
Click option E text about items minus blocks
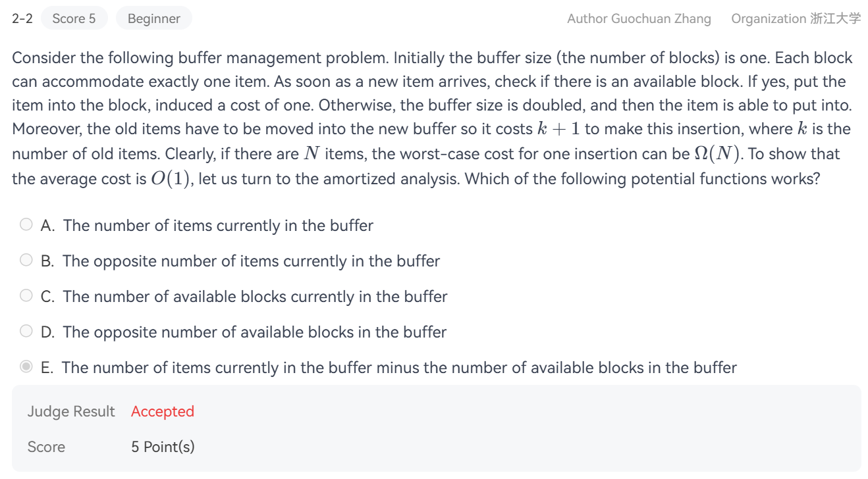[x=399, y=368]
